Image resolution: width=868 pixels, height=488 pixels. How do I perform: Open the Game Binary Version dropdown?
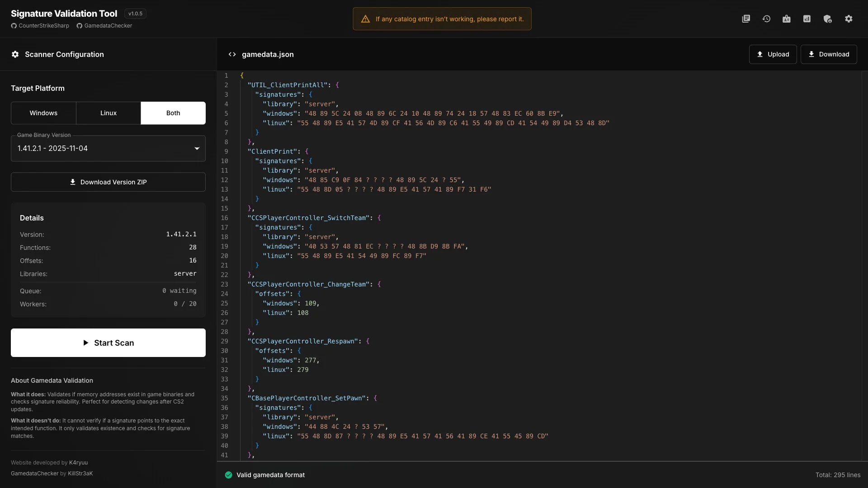pyautogui.click(x=108, y=148)
